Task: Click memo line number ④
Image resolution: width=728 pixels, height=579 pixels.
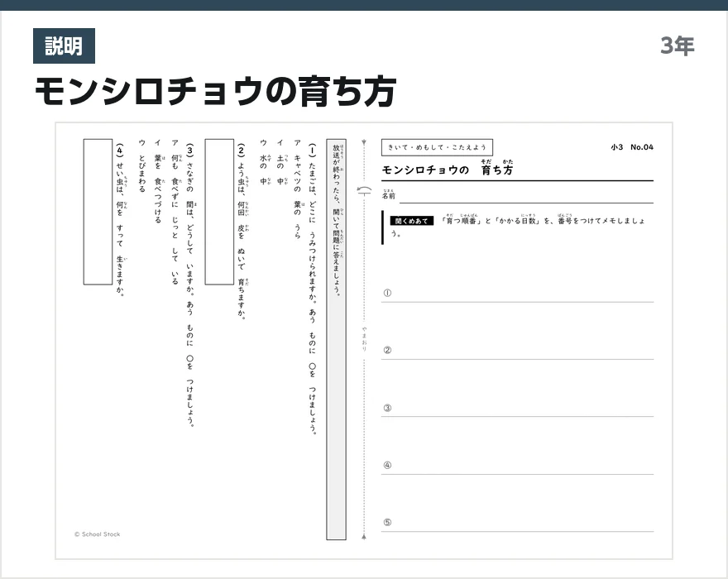Action: point(387,465)
